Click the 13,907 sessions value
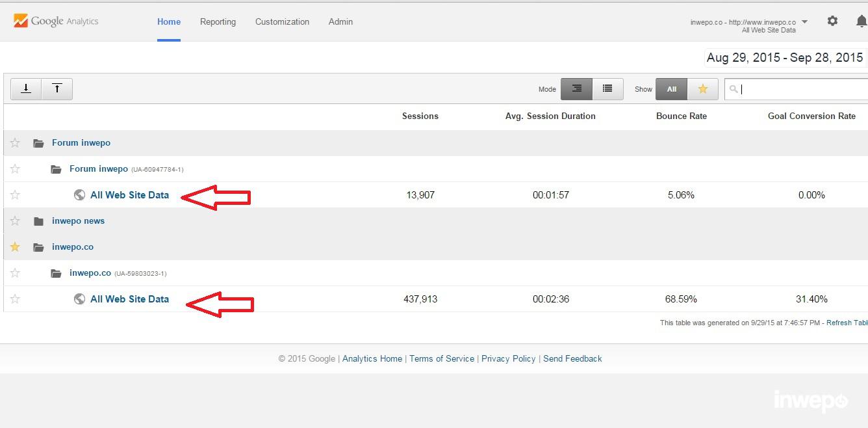 tap(420, 194)
